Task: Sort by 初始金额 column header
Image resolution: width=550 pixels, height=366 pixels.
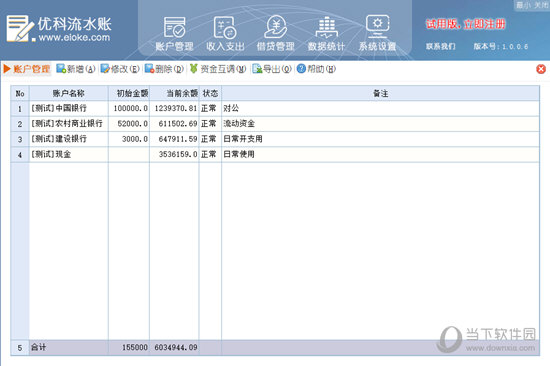Action: coord(129,93)
